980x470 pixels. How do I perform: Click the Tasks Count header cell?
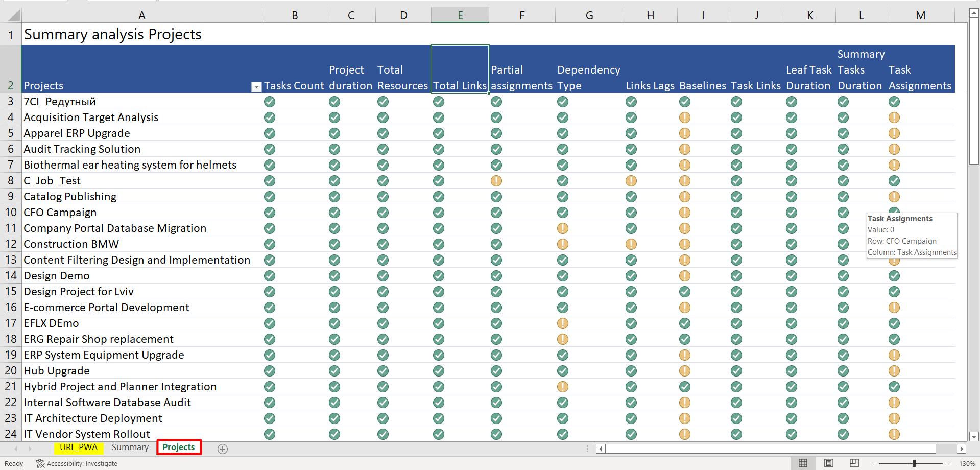294,69
